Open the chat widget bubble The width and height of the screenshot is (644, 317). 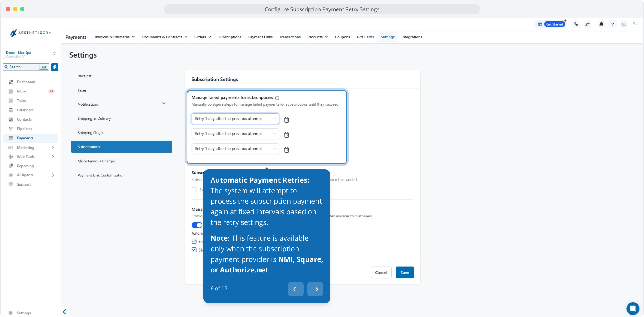coord(633,308)
